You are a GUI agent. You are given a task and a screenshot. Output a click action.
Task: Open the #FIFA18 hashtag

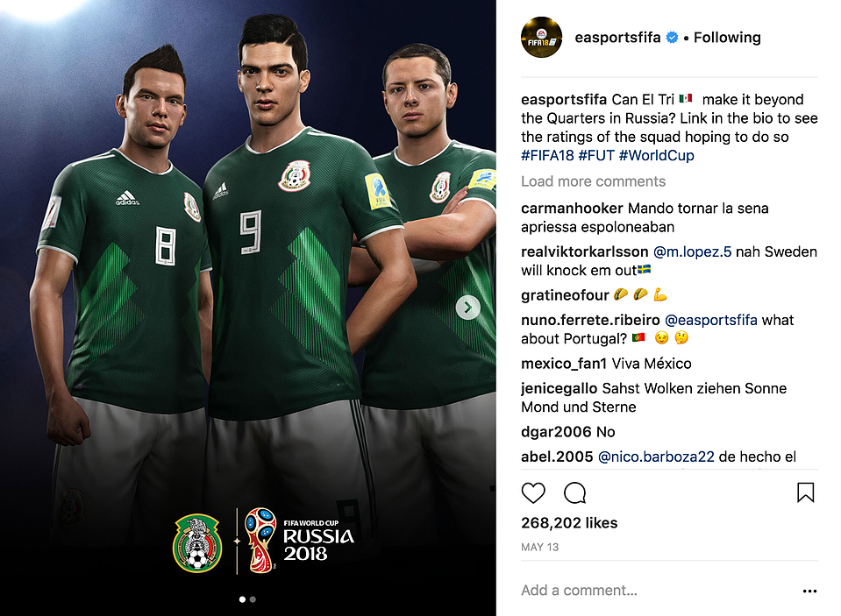(x=547, y=155)
